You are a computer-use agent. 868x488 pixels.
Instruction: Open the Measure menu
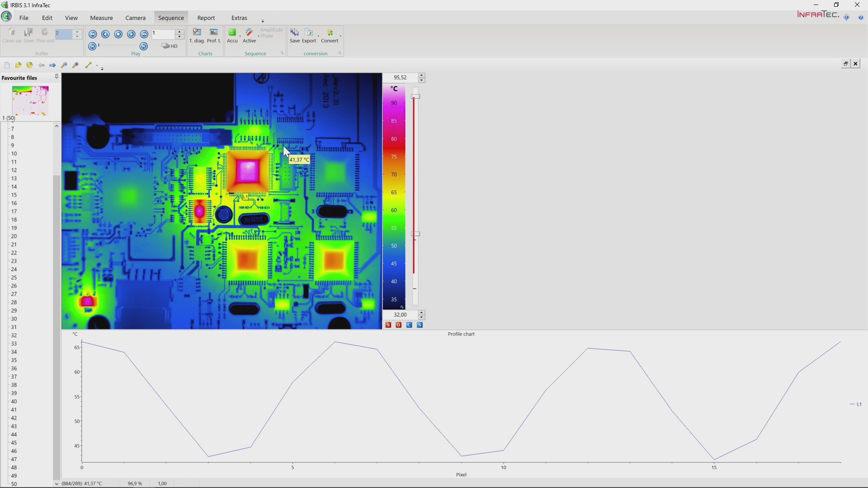[x=101, y=18]
